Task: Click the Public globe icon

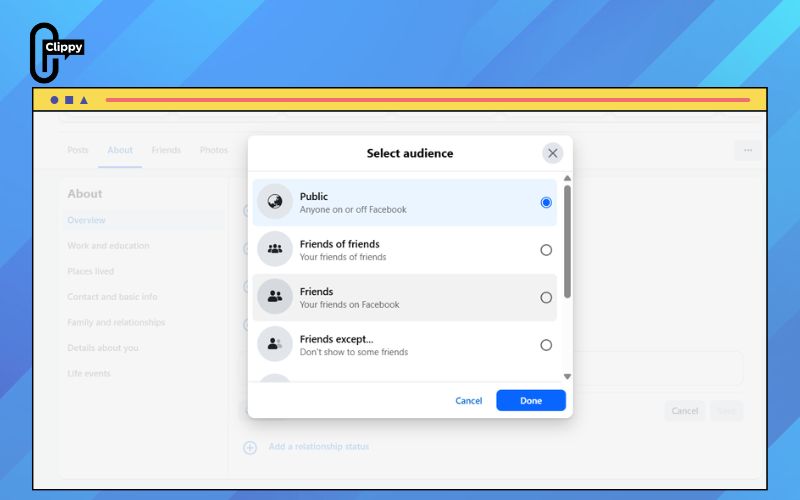Action: [x=275, y=202]
